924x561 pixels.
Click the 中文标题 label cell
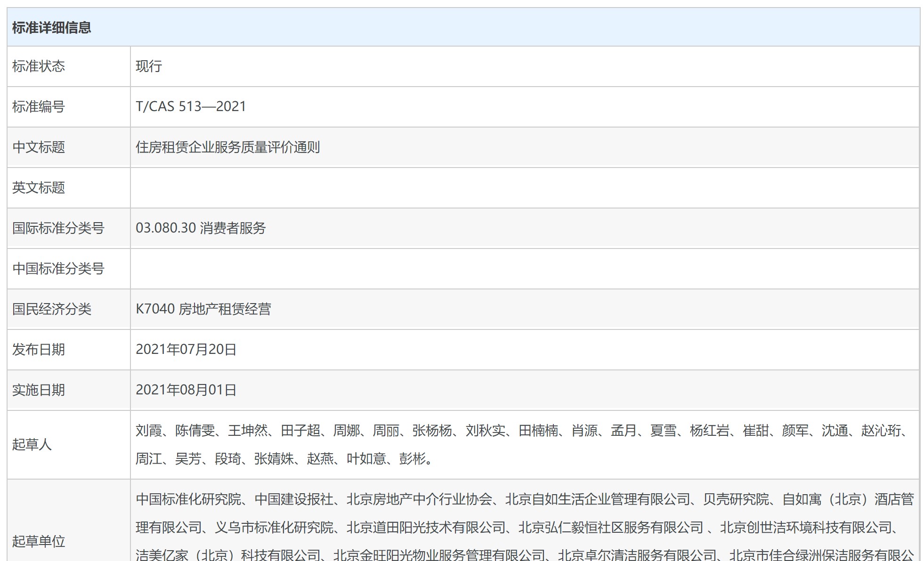39,147
